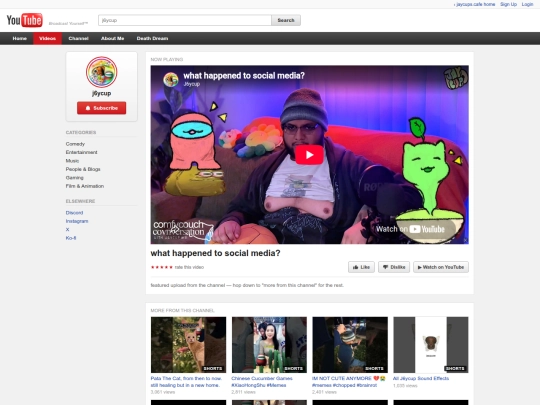The width and height of the screenshot is (540, 405).
Task: Click the J6ycup channel name in video overlay
Action: pyautogui.click(x=191, y=84)
